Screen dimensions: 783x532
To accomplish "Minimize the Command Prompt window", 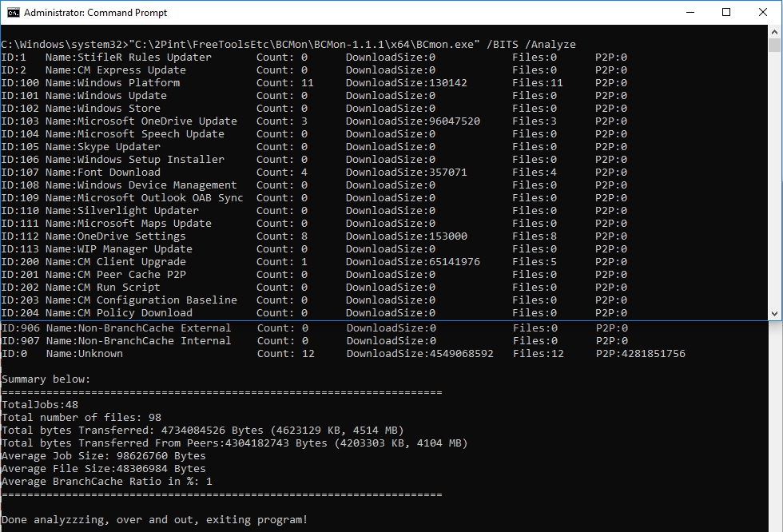I will [690, 13].
